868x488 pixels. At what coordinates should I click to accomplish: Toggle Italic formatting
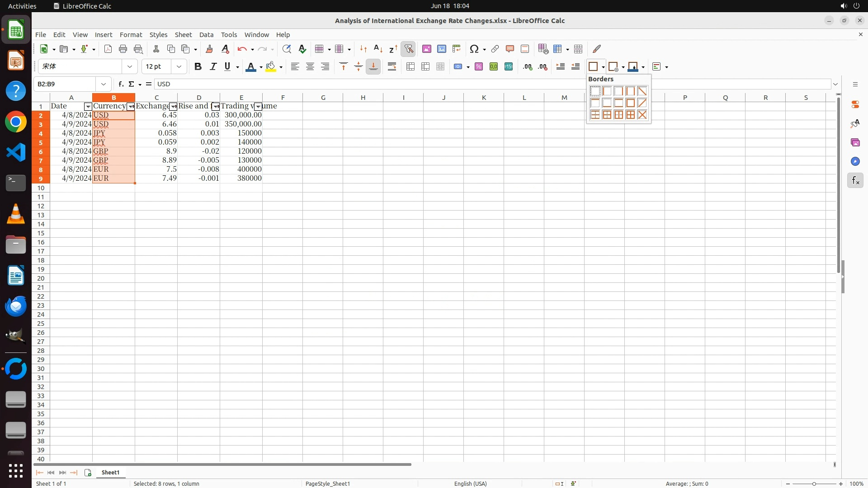click(x=213, y=67)
